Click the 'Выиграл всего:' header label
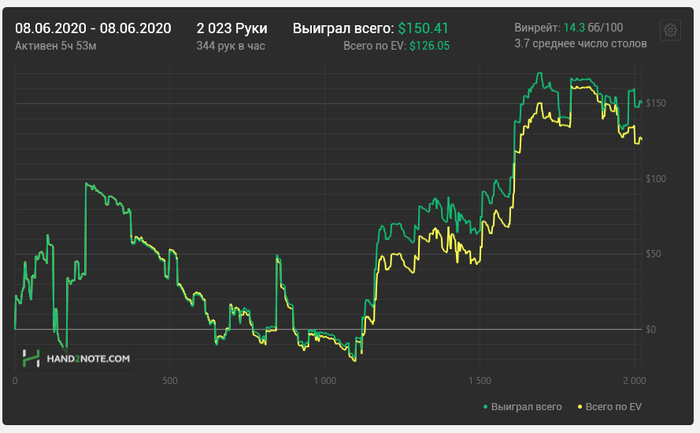This screenshot has height=433, width=700. click(x=343, y=29)
